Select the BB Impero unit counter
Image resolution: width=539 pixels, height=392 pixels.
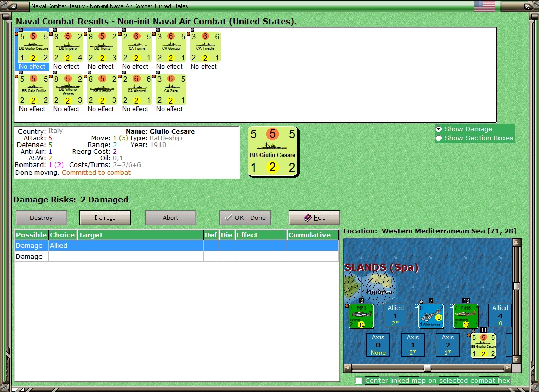pos(68,47)
